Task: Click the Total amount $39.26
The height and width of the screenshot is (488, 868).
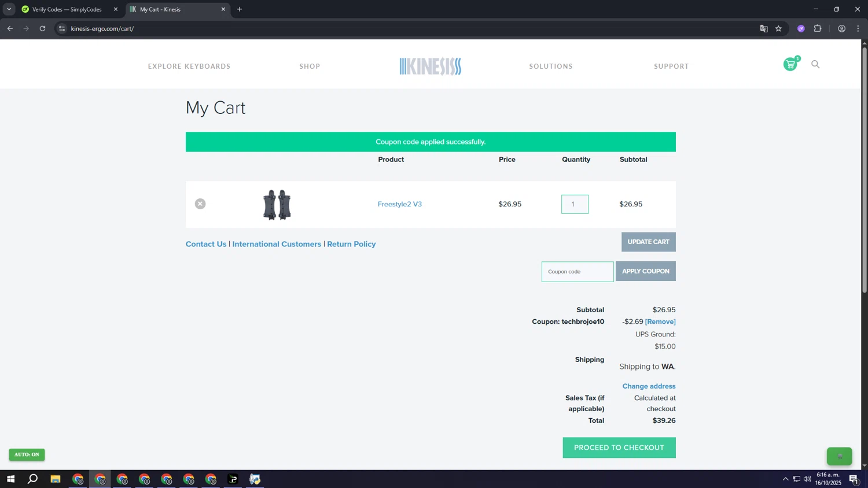Action: (x=664, y=420)
